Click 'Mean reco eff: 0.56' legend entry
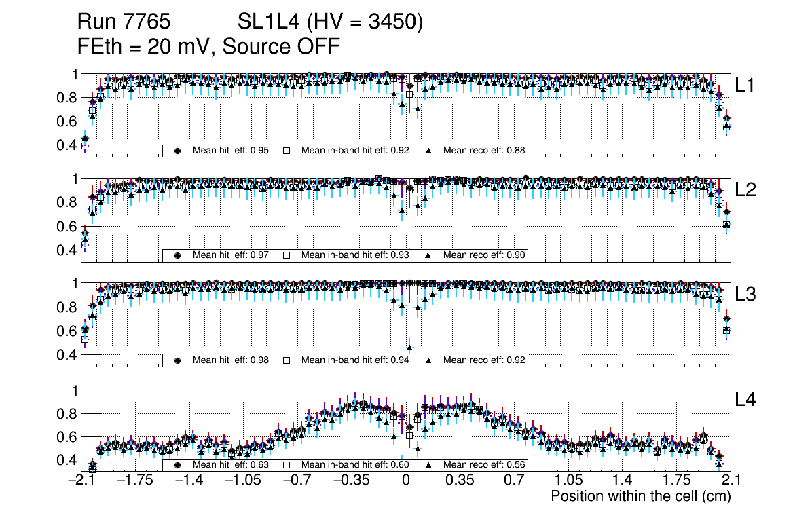Image resolution: width=812 pixels, height=524 pixels. 484,465
